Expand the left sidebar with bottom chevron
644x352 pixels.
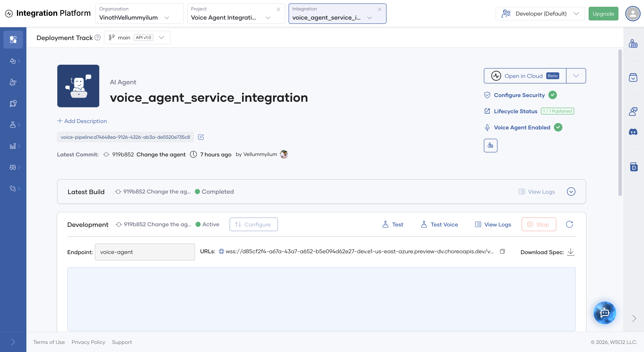point(13,342)
